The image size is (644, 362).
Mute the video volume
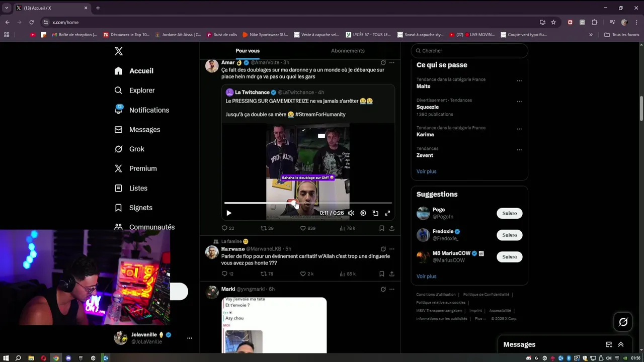click(x=351, y=213)
